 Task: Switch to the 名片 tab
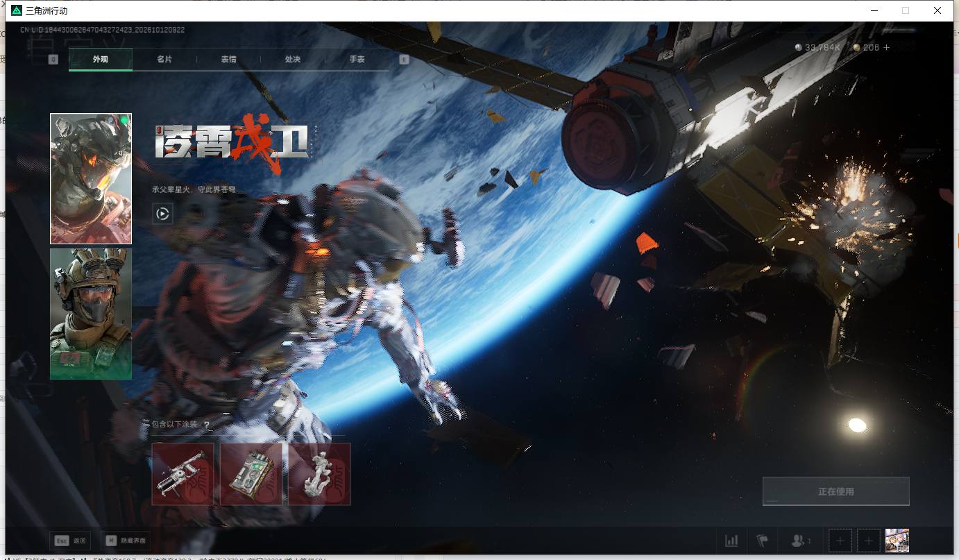click(x=164, y=60)
